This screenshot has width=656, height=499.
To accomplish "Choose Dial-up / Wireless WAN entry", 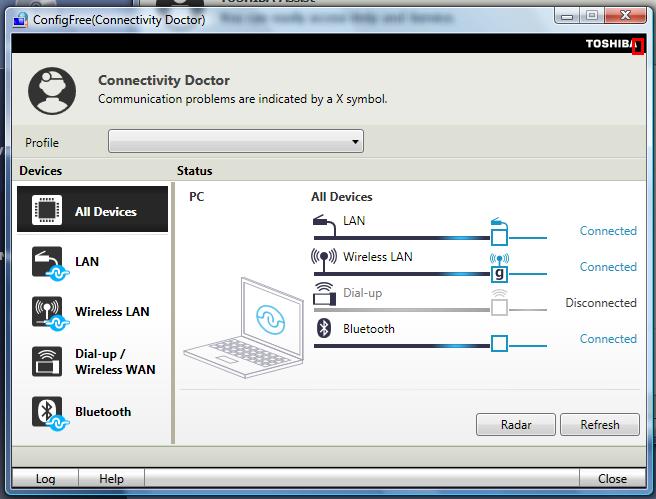I will [x=92, y=362].
